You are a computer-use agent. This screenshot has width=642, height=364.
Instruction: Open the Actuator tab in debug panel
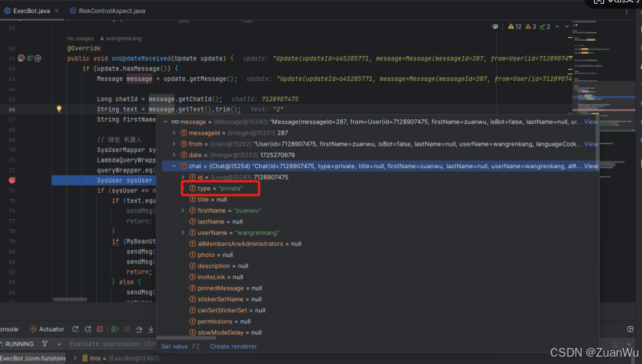click(47, 329)
